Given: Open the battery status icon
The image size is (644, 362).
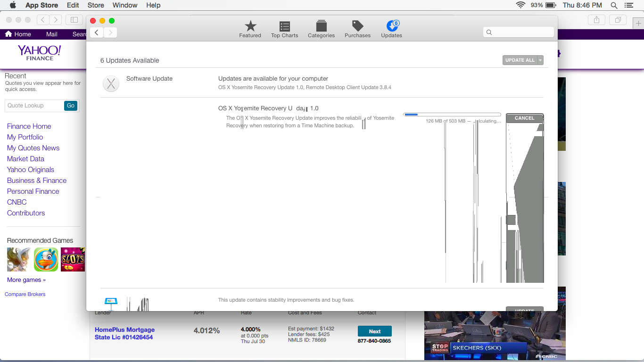Looking at the screenshot, I should 550,5.
